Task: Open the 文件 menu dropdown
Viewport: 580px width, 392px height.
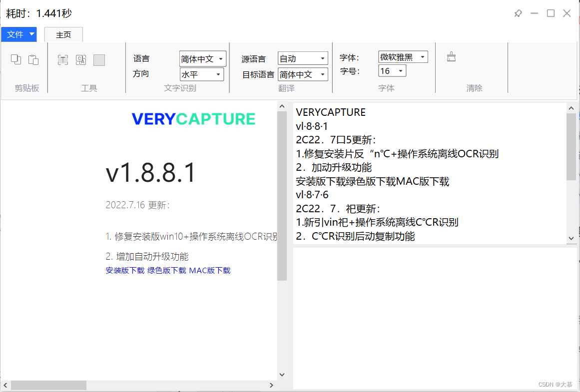Action: tap(19, 34)
